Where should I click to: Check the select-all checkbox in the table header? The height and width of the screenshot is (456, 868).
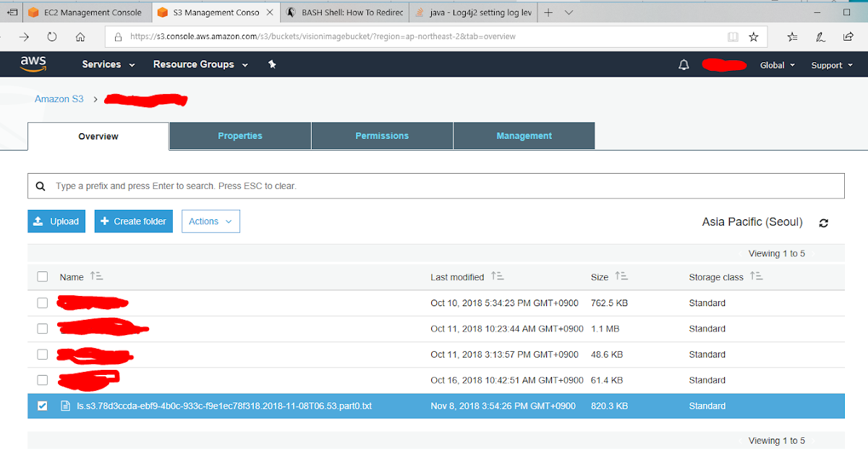pos(42,276)
